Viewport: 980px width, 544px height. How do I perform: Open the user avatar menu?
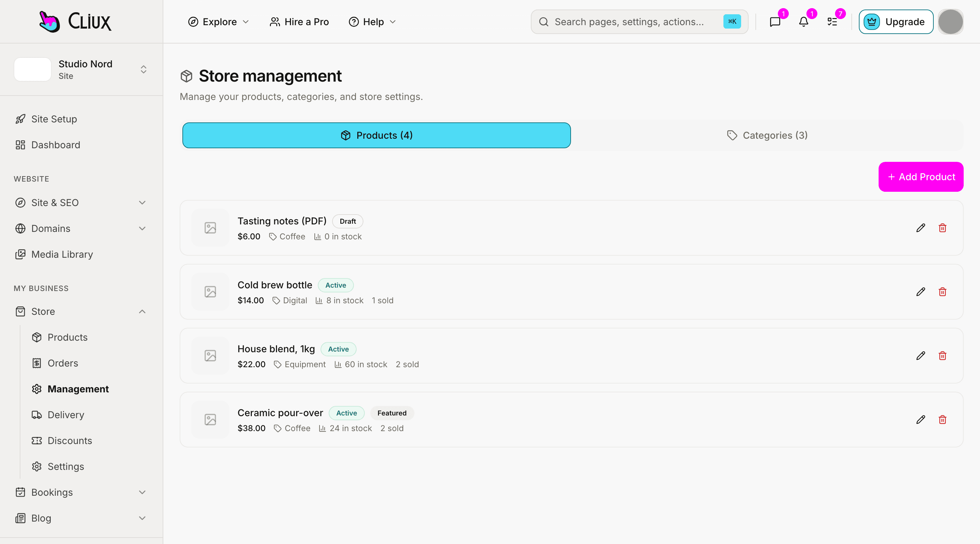pyautogui.click(x=950, y=22)
